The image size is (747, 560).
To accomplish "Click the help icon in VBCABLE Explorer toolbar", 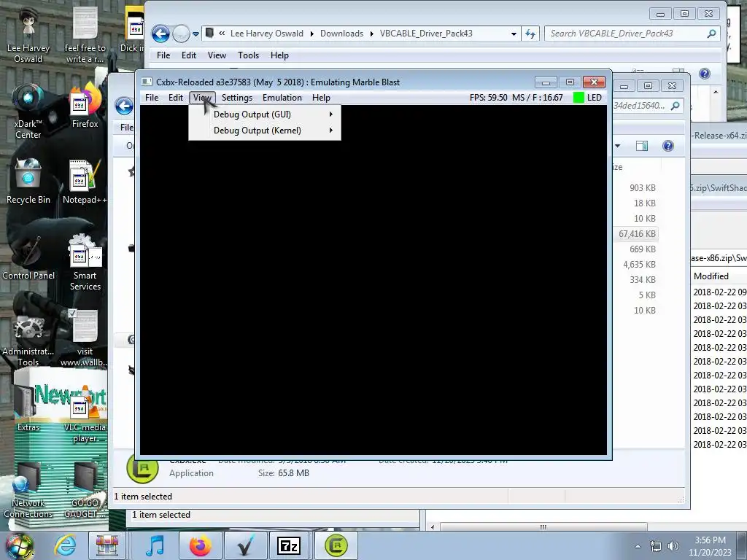I will click(x=705, y=74).
